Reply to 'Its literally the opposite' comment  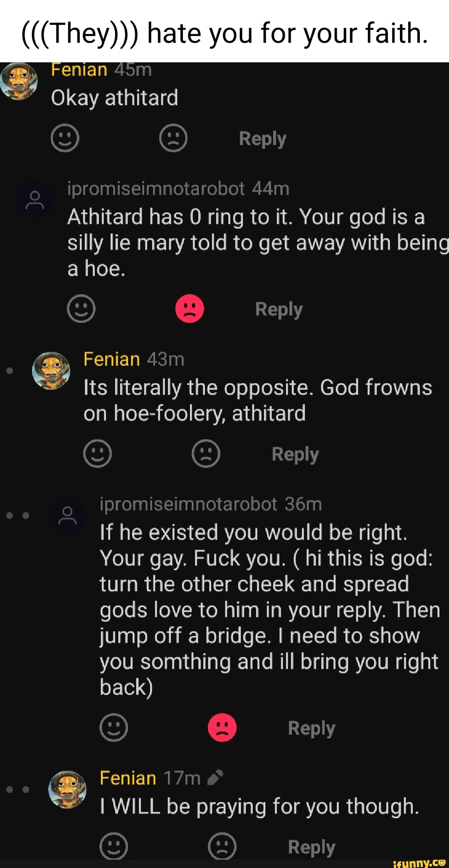pyautogui.click(x=295, y=454)
